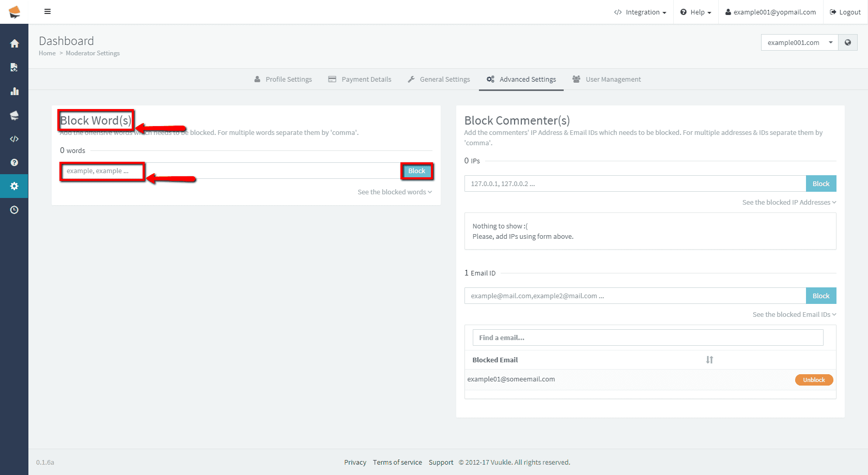Open the question mark help sidebar icon
This screenshot has width=868, height=475.
pyautogui.click(x=14, y=162)
